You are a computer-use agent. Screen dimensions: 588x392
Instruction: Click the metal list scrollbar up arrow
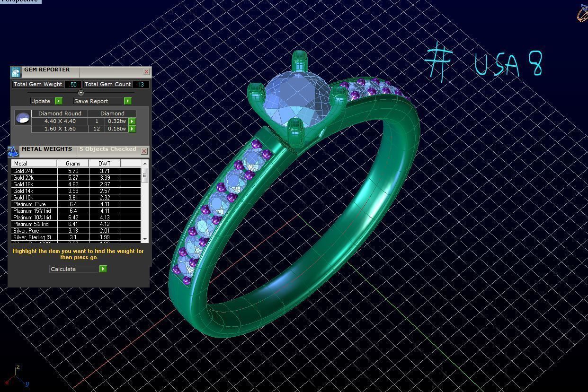[x=145, y=163]
